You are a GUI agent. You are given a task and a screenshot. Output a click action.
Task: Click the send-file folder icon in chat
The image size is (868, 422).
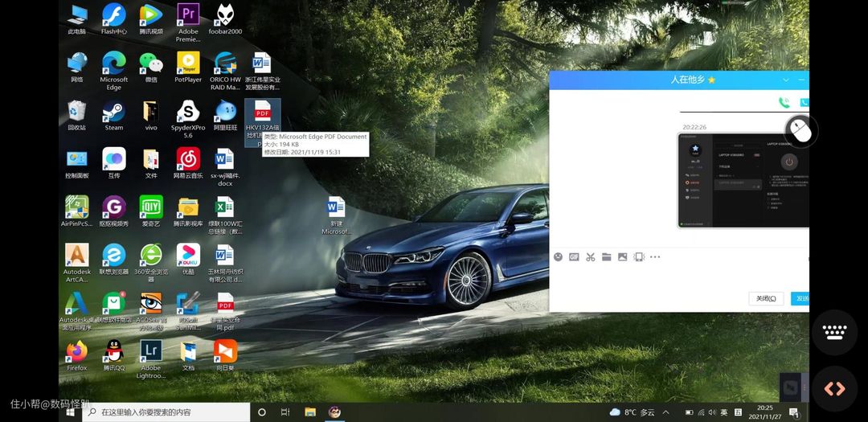tap(606, 257)
